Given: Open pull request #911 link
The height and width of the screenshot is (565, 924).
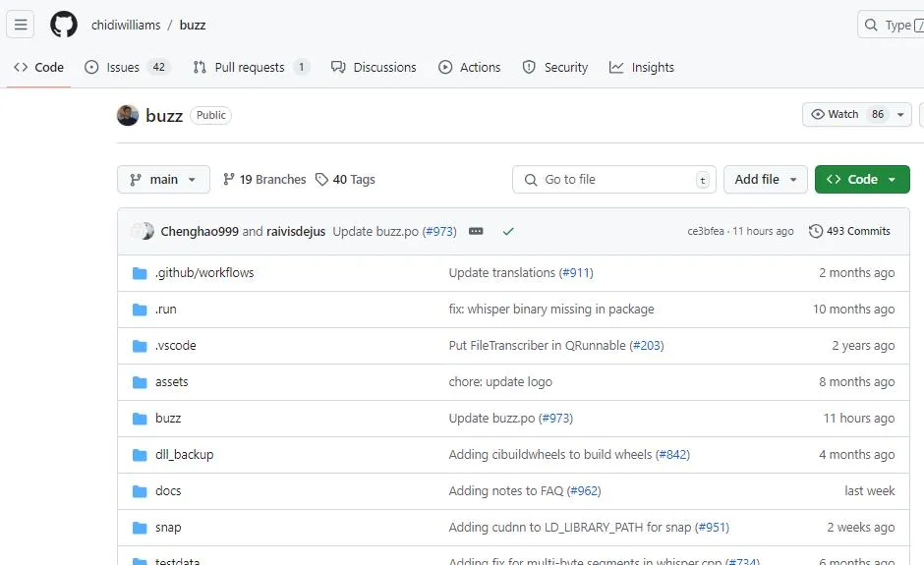Looking at the screenshot, I should 576,273.
